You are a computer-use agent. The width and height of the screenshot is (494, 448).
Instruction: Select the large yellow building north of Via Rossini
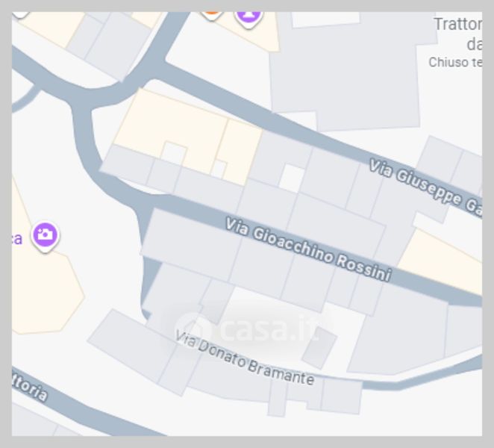[x=170, y=129]
